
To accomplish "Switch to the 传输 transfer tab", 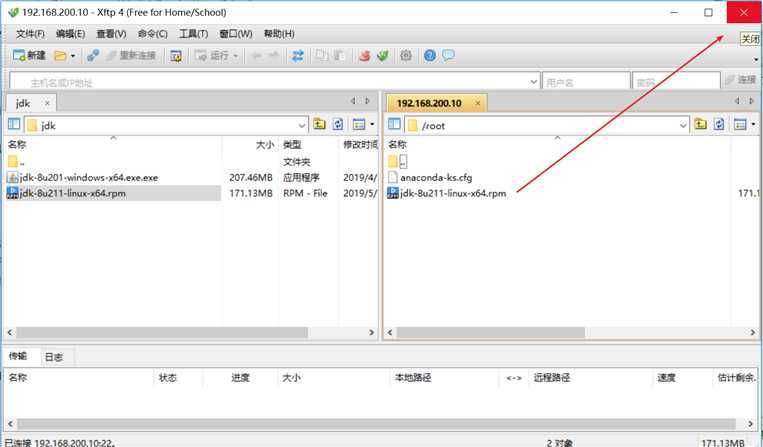I will tap(18, 356).
